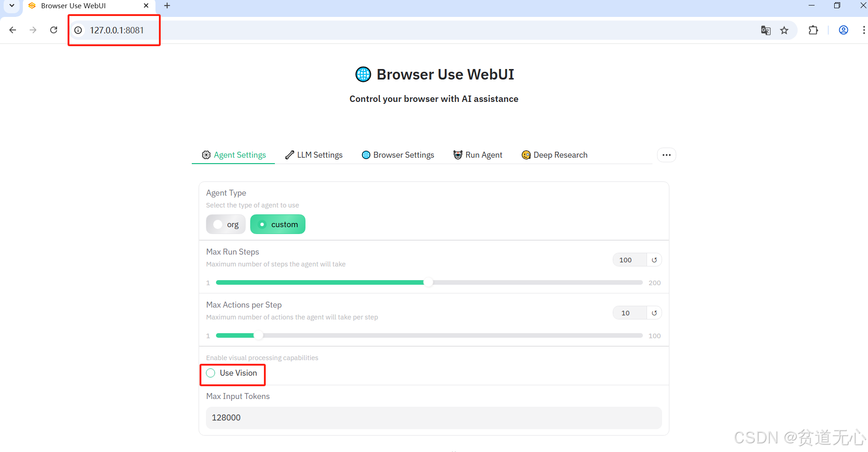Enable the Use Vision checkbox
Image resolution: width=868 pixels, height=452 pixels.
pyautogui.click(x=210, y=373)
